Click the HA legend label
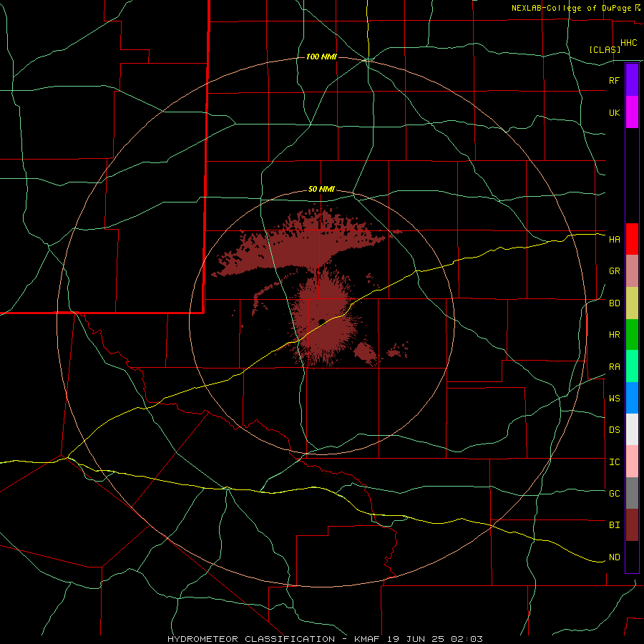Image resolution: width=644 pixels, height=644 pixels. (614, 240)
